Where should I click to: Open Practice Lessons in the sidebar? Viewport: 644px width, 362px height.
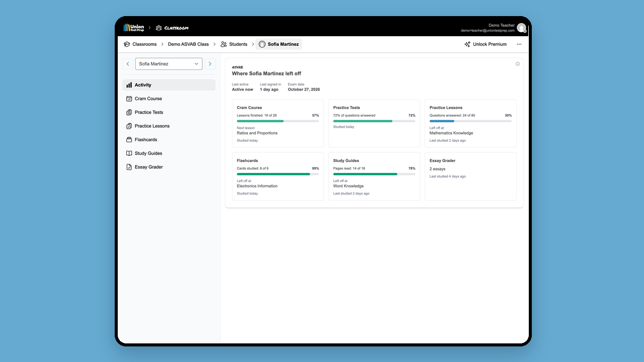tap(169, 126)
